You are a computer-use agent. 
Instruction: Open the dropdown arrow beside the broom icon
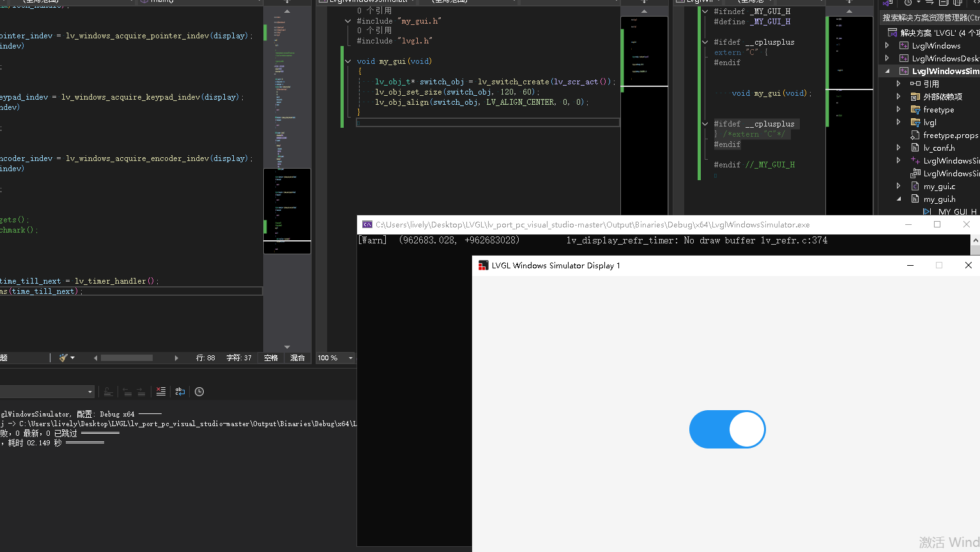pos(73,358)
